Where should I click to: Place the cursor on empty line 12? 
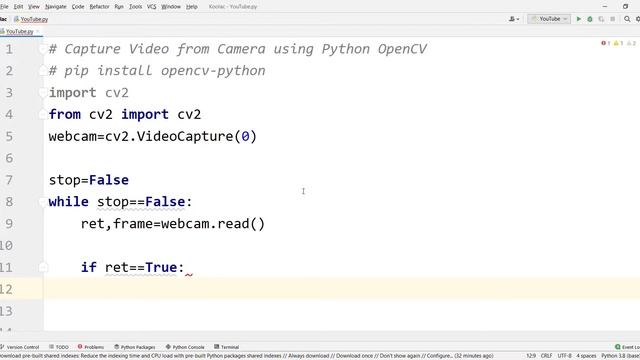[x=341, y=289]
